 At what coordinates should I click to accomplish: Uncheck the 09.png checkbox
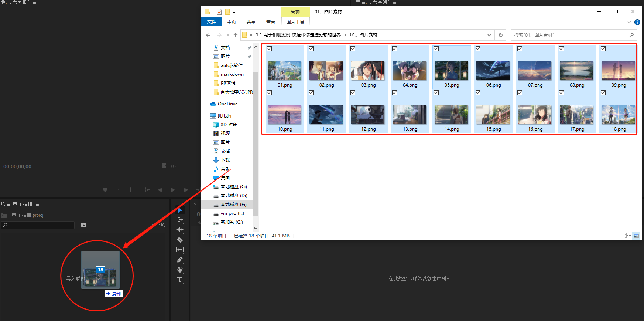[x=603, y=49]
